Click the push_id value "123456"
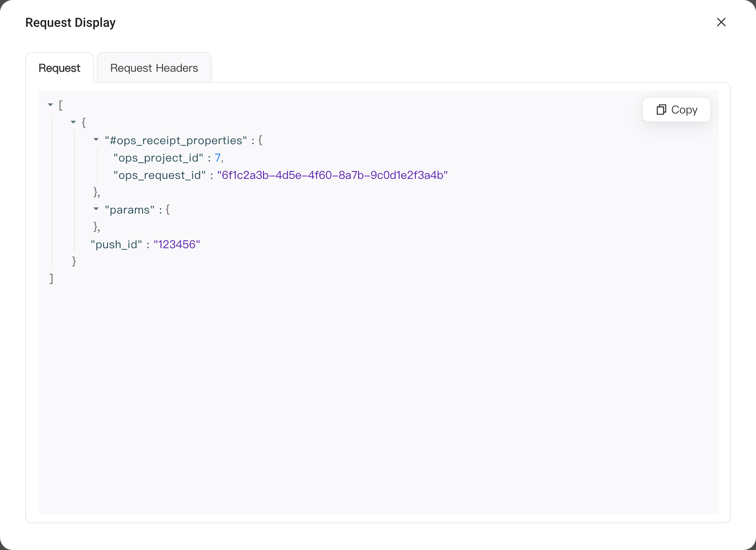756x550 pixels. click(177, 244)
